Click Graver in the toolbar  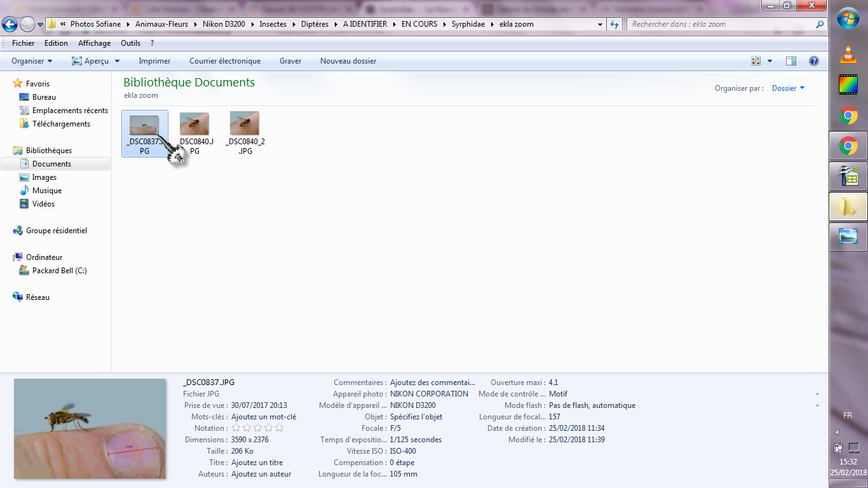[290, 61]
